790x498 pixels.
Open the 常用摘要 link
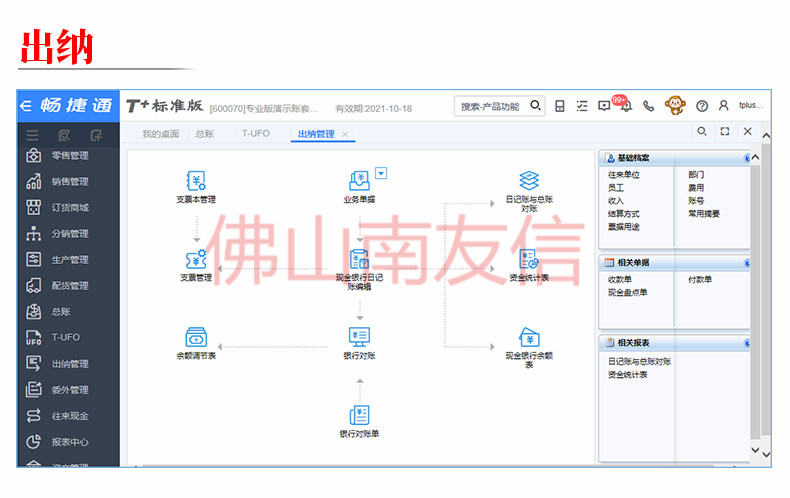tap(704, 214)
